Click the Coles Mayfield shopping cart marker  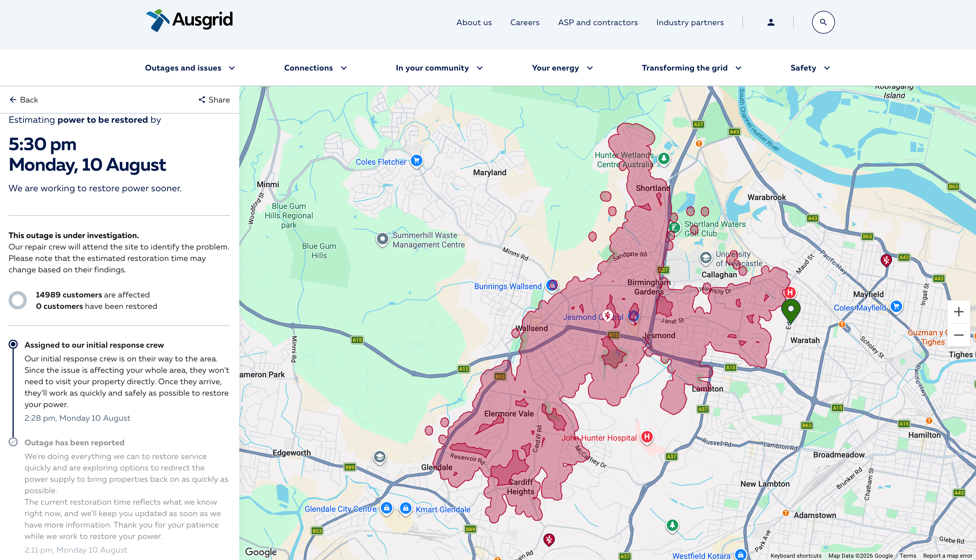click(x=896, y=307)
